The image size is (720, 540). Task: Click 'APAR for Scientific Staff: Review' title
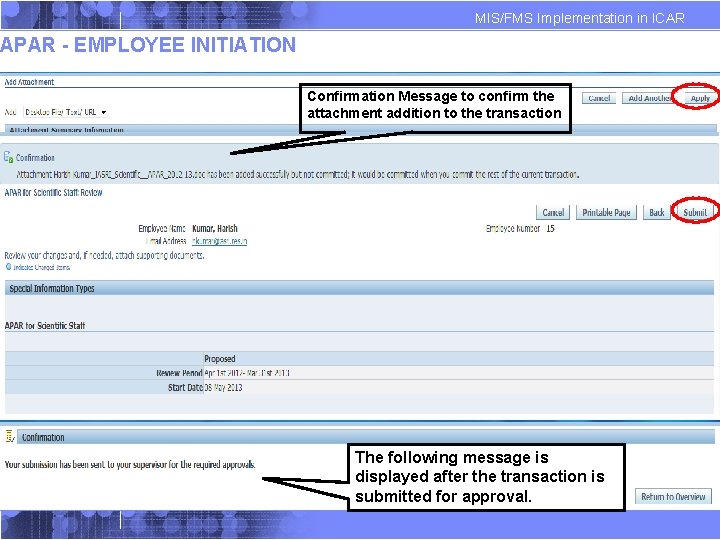pyautogui.click(x=53, y=192)
